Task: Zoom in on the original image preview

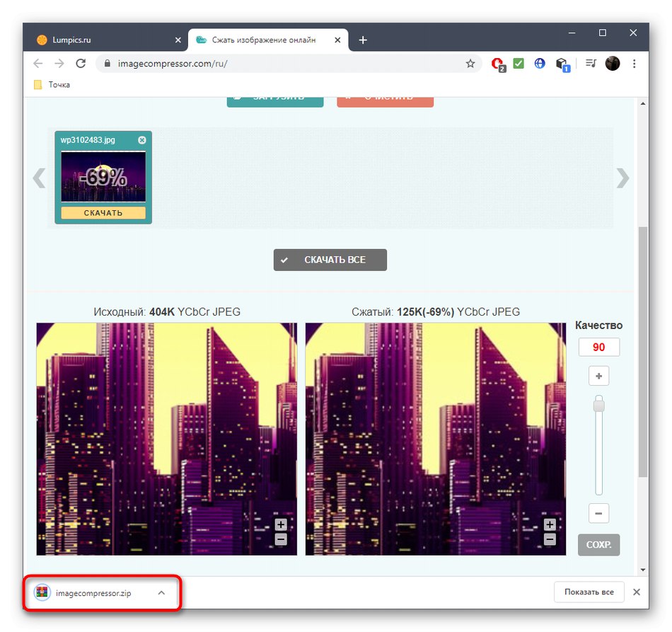Action: 281,524
